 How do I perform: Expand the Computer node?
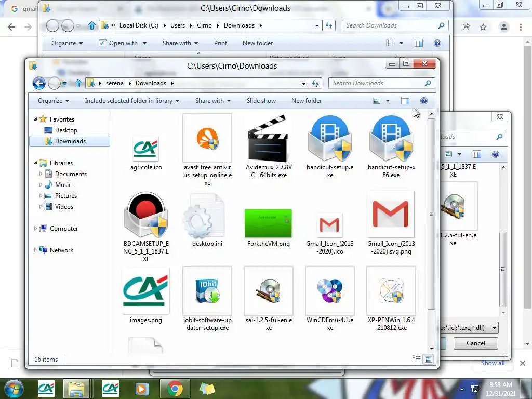35,229
